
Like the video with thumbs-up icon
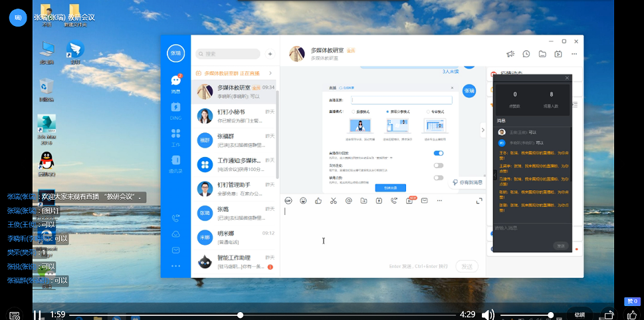[633, 315]
